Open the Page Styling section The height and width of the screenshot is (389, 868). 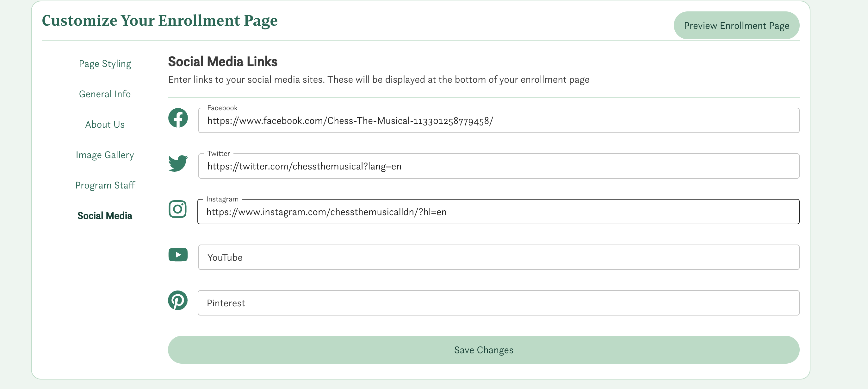coord(105,64)
